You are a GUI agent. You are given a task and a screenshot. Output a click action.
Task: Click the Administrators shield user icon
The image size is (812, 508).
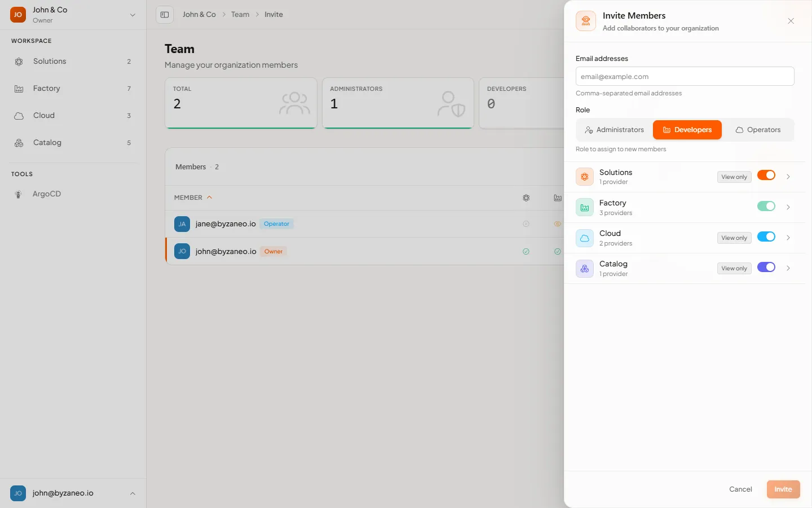click(452, 104)
